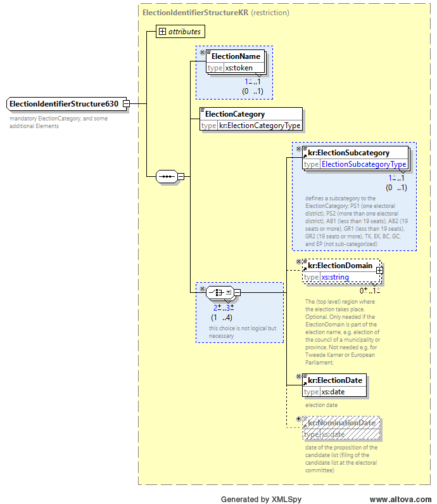The height and width of the screenshot is (504, 437).
Task: Open the ElectionSubcategoryType type link
Action: tap(364, 164)
